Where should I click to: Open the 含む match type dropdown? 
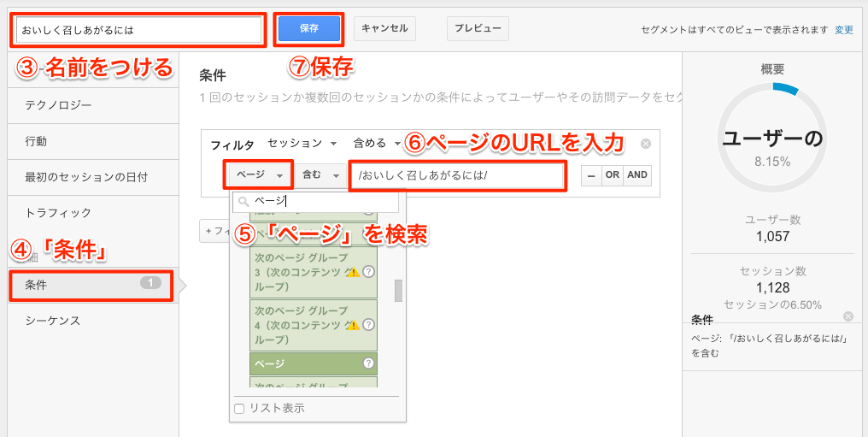point(320,175)
